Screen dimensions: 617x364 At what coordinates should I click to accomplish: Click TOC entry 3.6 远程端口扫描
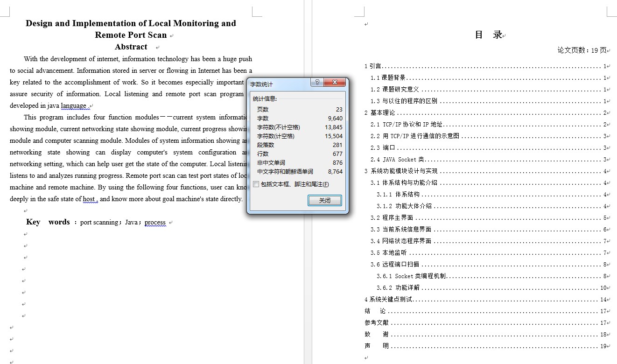pyautogui.click(x=489, y=265)
